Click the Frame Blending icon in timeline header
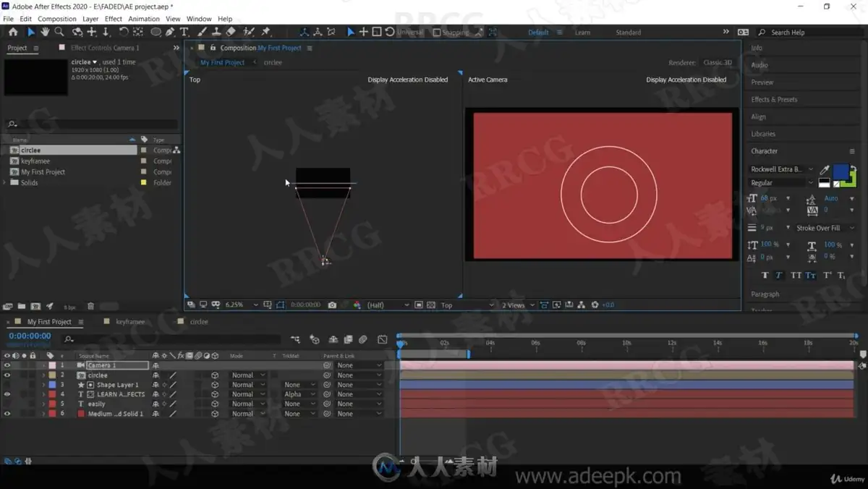This screenshot has height=489, width=868. click(348, 339)
